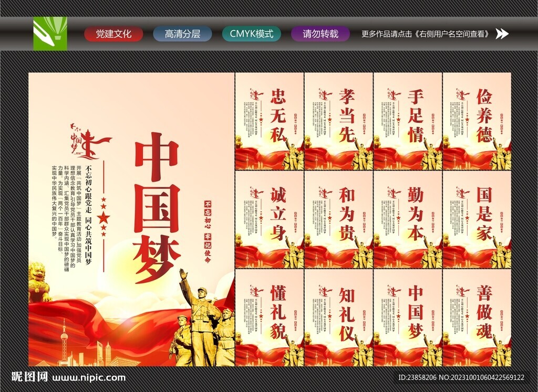Viewport: 538px width, 392px height.
Task: Click the www.nipic.com website address
Action: pos(89,378)
